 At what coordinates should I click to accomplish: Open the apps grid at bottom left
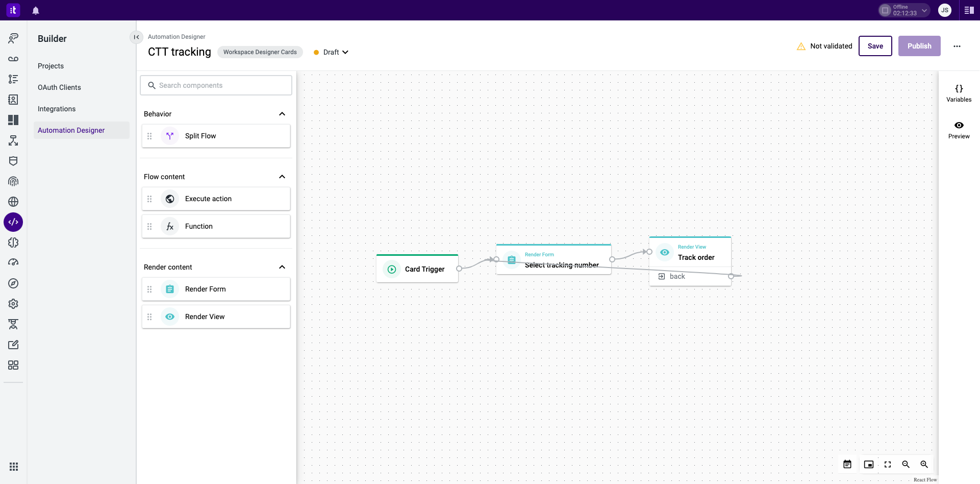14,467
